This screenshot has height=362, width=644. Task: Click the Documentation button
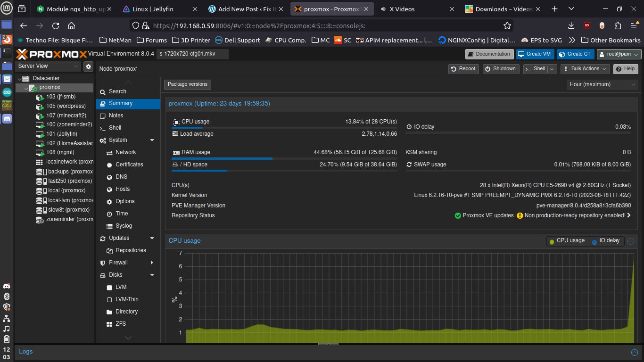pyautogui.click(x=489, y=54)
